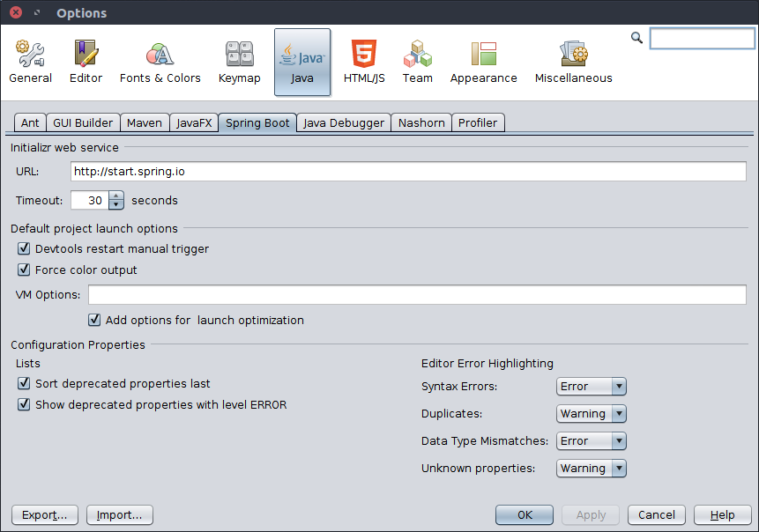Click the Cancel button
The height and width of the screenshot is (532, 759).
(x=657, y=515)
